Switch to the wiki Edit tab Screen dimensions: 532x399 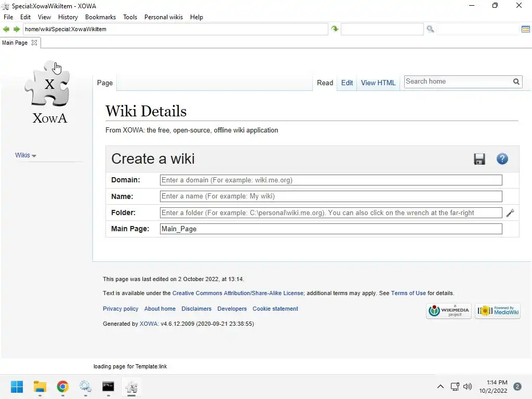(x=347, y=83)
